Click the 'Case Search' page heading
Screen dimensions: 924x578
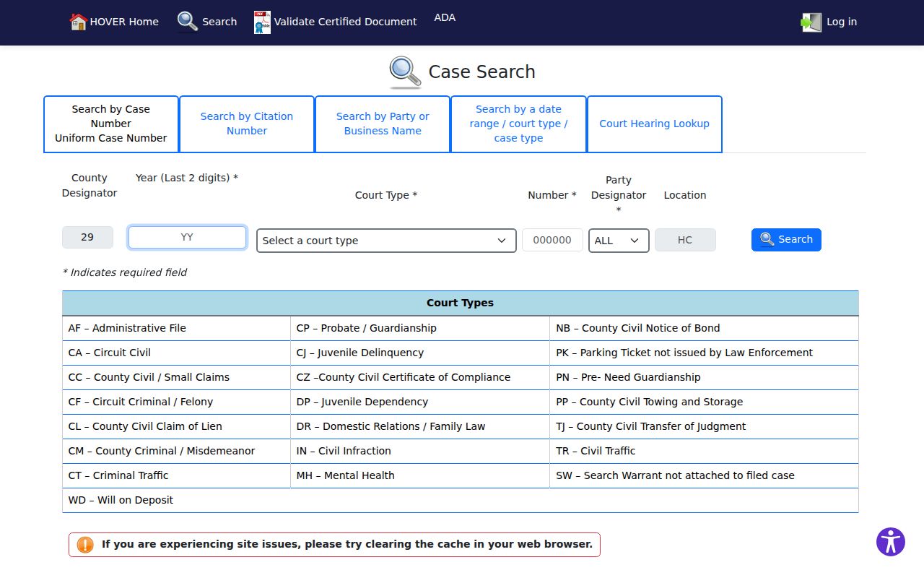[482, 72]
